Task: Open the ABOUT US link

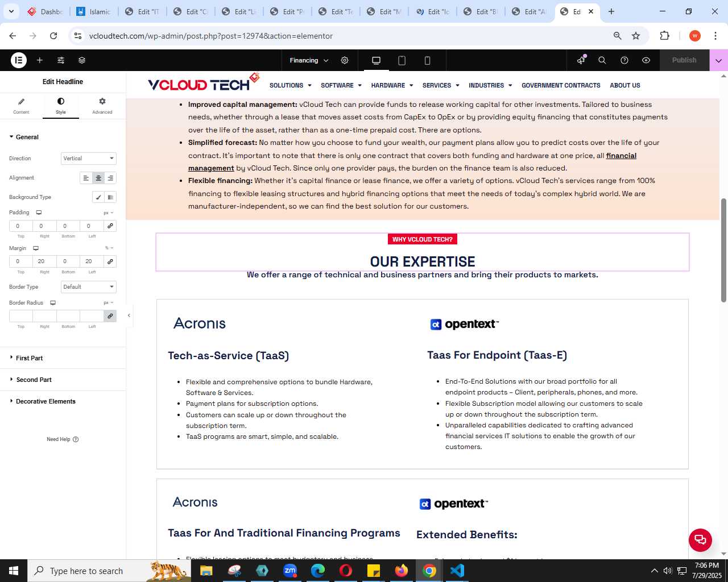Action: (625, 85)
